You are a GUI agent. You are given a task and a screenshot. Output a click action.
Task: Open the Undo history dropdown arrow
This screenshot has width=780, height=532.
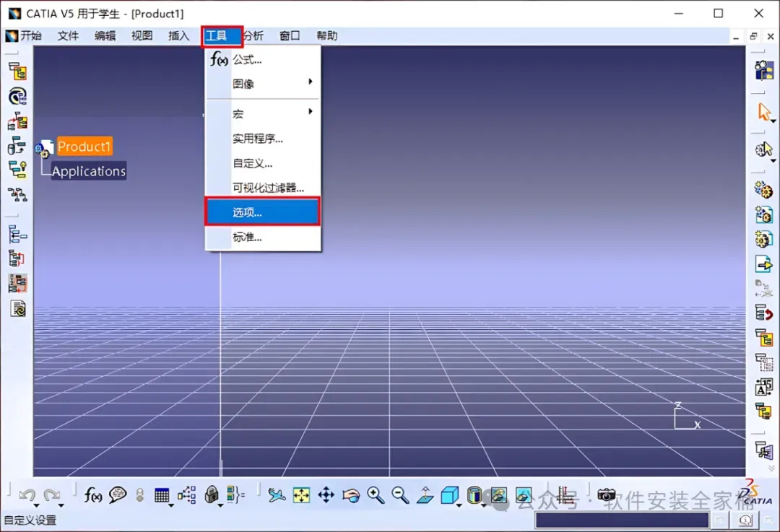tap(37, 505)
